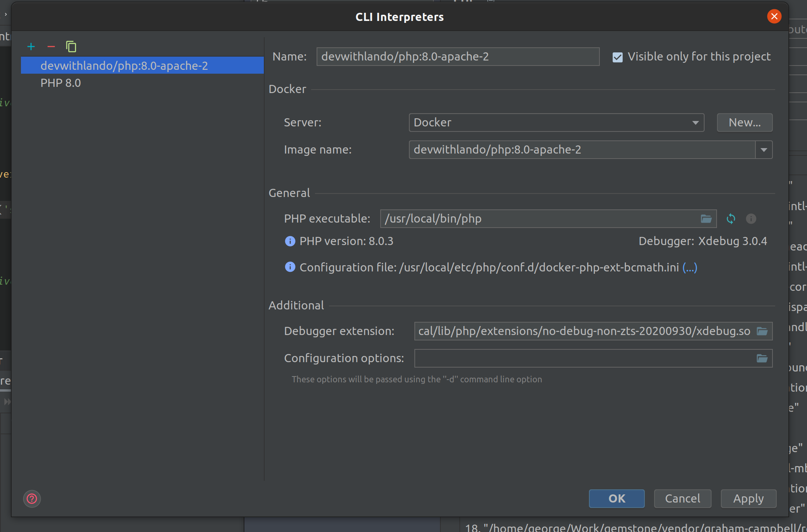Click the OK button to confirm

[616, 498]
